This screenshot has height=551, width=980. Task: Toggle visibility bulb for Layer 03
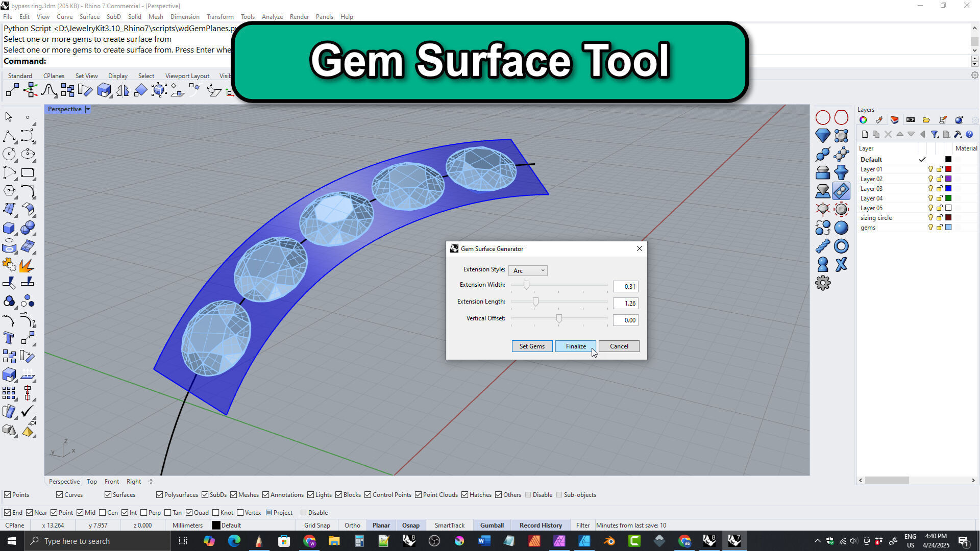pyautogui.click(x=930, y=189)
